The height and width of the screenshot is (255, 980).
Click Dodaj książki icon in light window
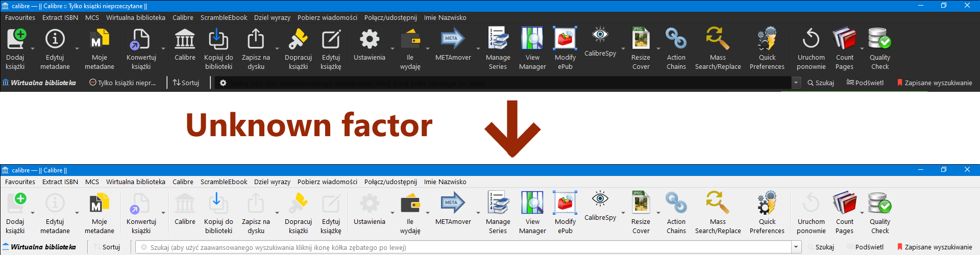tap(16, 203)
